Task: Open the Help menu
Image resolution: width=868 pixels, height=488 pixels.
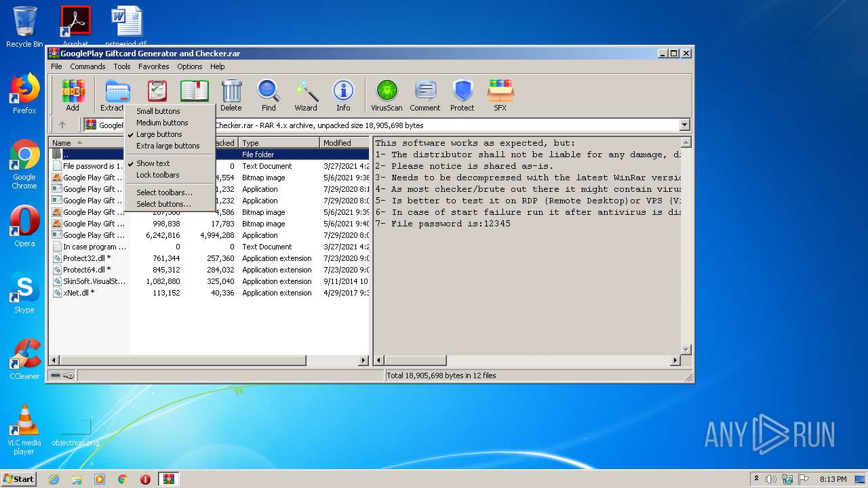Action: (217, 66)
